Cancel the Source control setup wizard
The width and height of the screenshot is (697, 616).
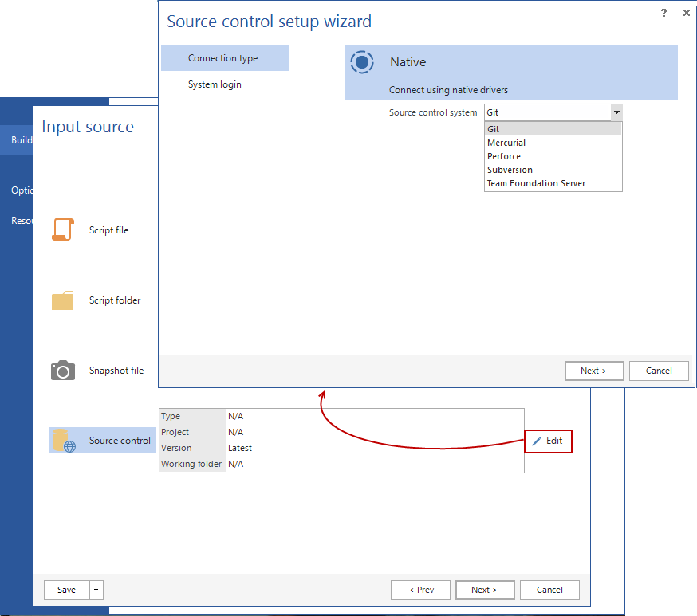click(659, 371)
